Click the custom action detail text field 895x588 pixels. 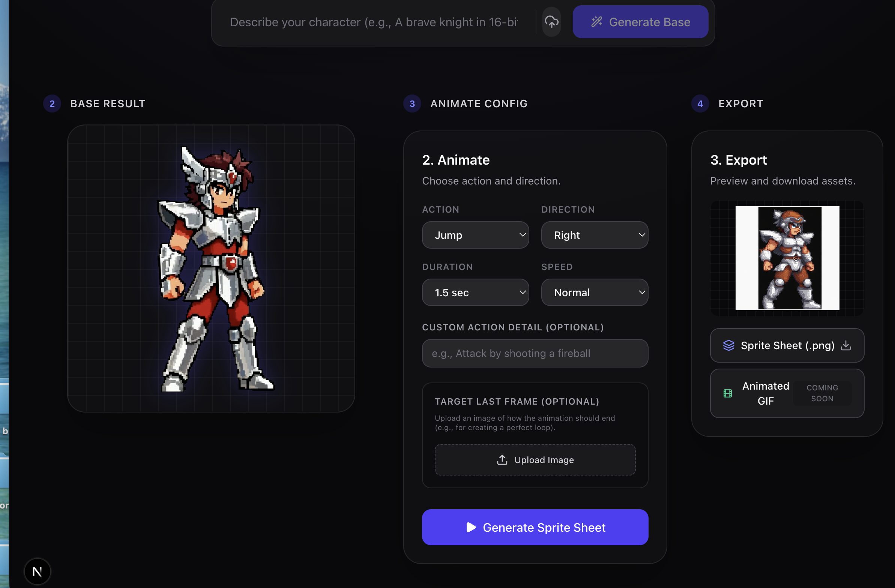pyautogui.click(x=535, y=353)
